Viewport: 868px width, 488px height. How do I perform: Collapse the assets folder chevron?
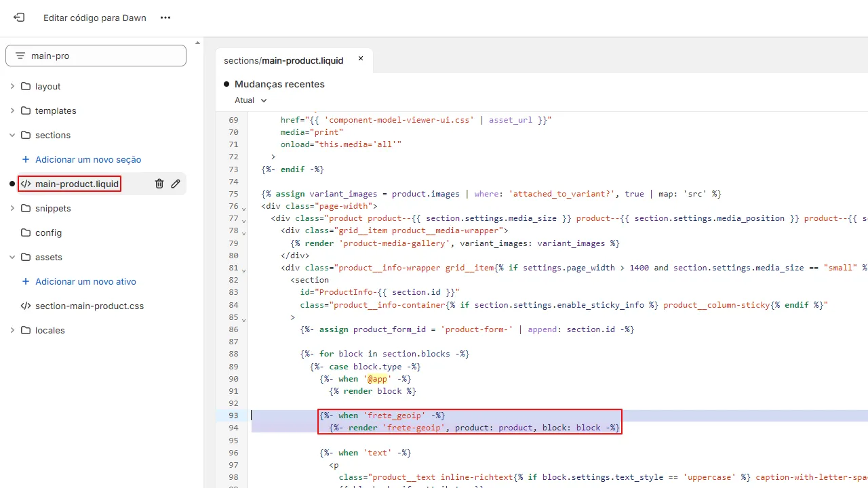(x=12, y=257)
